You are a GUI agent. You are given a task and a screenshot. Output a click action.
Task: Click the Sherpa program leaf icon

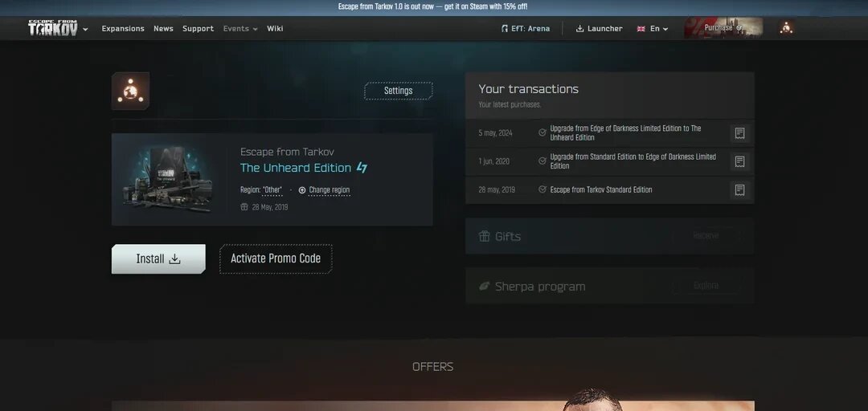pyautogui.click(x=485, y=287)
